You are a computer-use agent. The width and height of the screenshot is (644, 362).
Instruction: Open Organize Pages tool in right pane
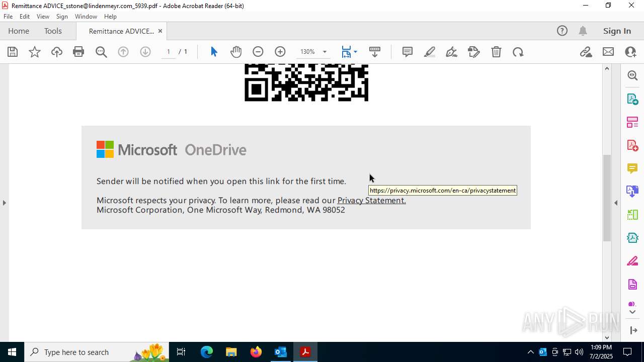(632, 122)
